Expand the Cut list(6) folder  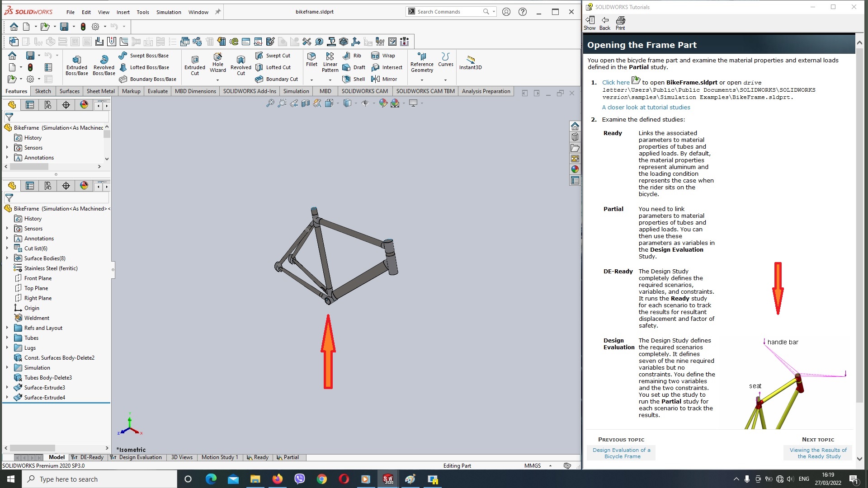7,249
